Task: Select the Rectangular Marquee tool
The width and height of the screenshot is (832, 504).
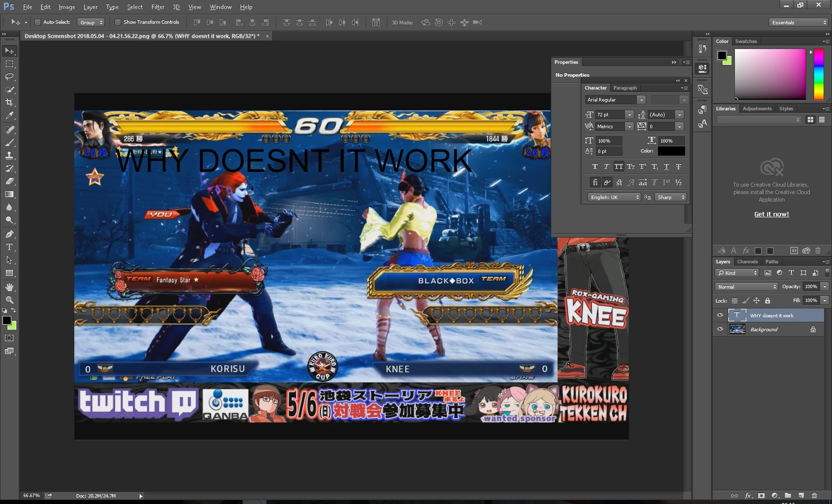Action: coord(9,64)
